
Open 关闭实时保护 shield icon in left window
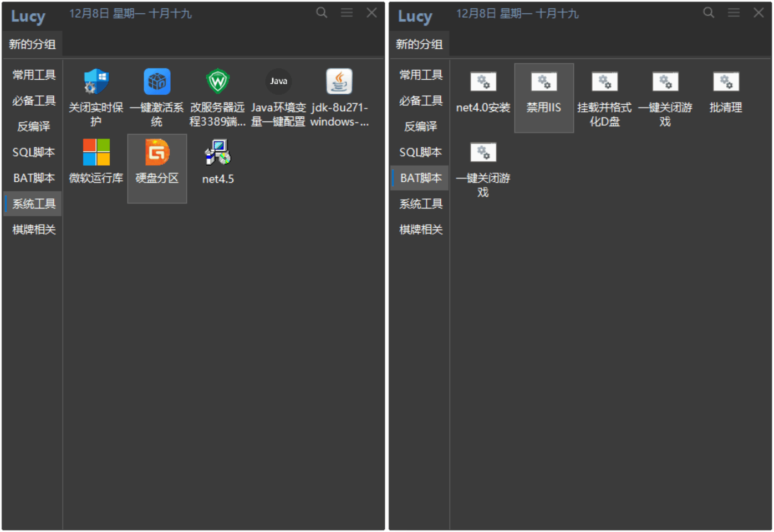96,82
